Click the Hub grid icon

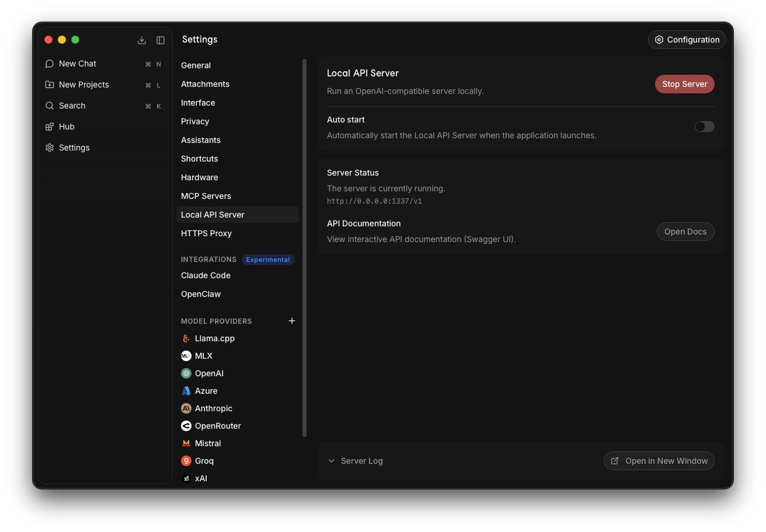pyautogui.click(x=50, y=127)
